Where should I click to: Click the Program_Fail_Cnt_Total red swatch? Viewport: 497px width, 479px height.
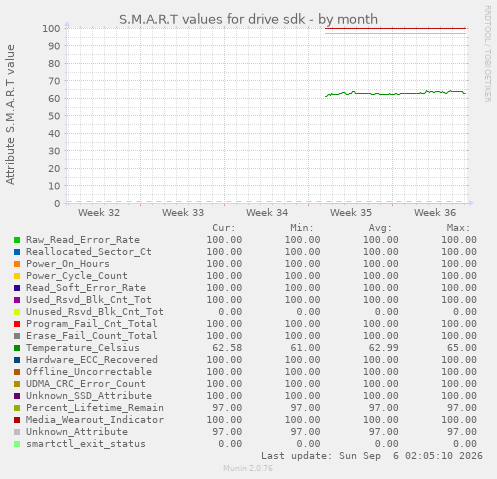[17, 324]
